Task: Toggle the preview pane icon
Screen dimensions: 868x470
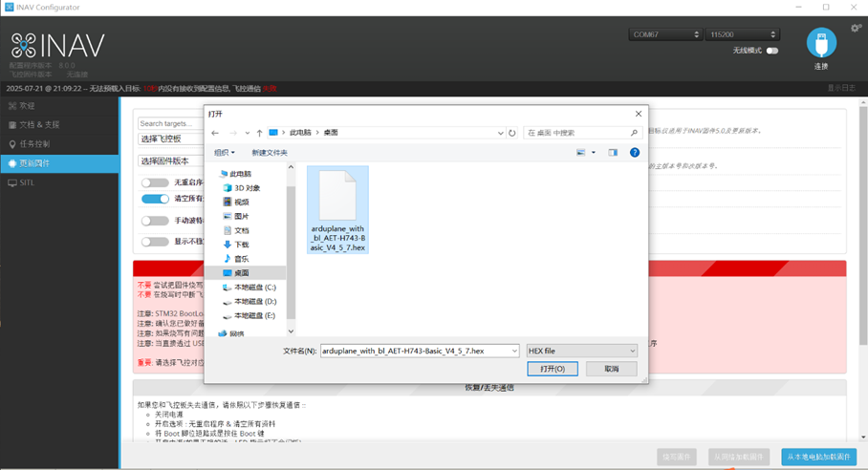Action: pyautogui.click(x=613, y=153)
